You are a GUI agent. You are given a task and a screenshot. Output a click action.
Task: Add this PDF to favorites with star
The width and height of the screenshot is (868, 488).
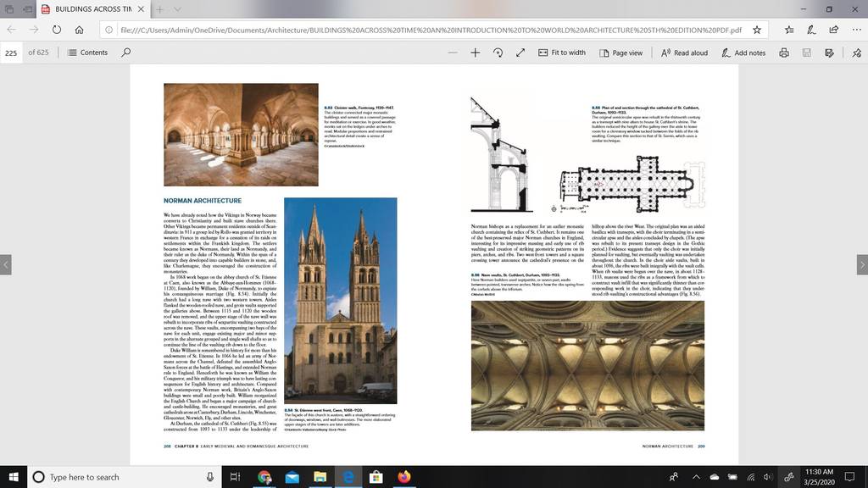click(x=757, y=30)
